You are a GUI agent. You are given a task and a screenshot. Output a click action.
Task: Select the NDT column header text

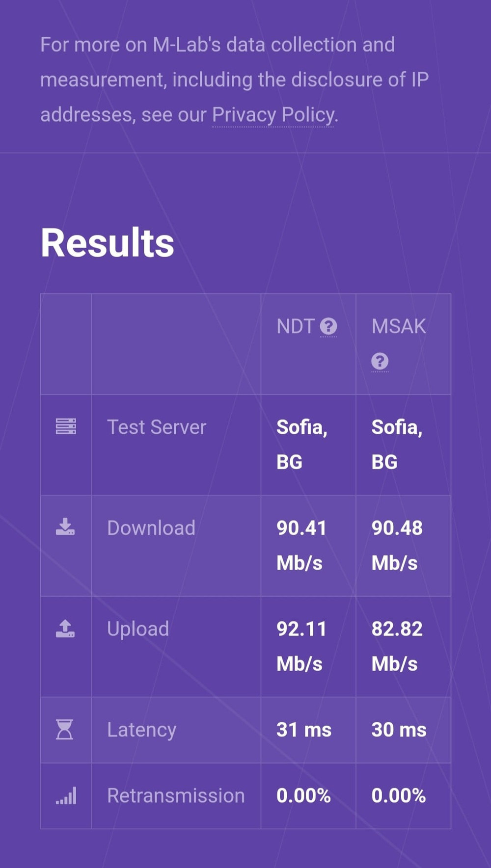(x=296, y=326)
